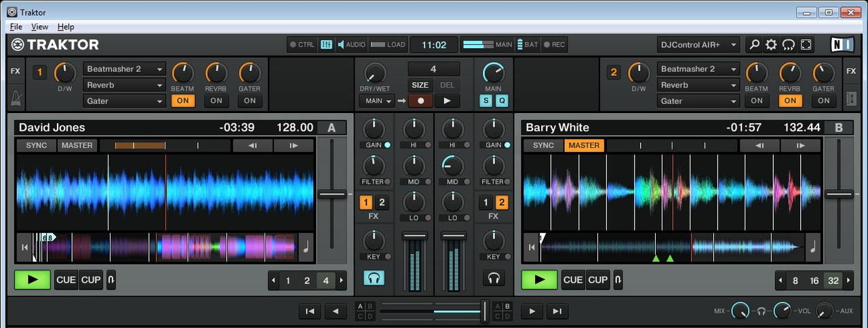Click the Native Instruments NI logo
Viewport: 868px width, 328px height.
[x=842, y=45]
